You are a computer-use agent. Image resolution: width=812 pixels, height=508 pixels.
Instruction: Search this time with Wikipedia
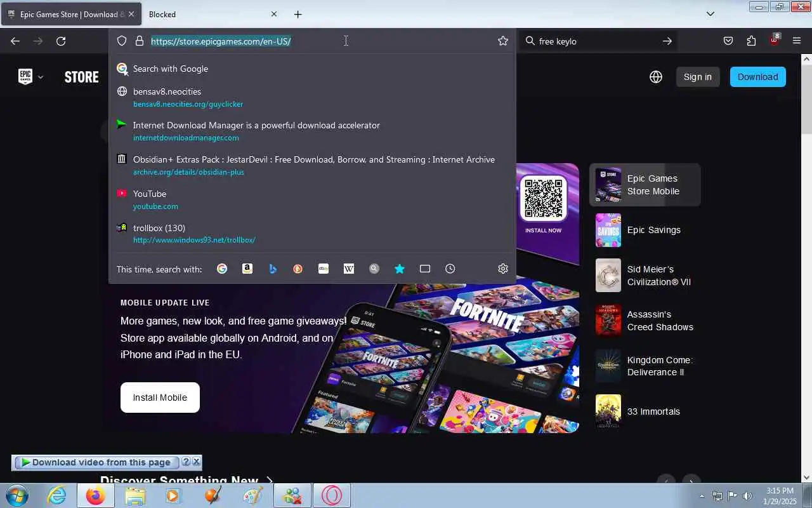[x=349, y=269]
